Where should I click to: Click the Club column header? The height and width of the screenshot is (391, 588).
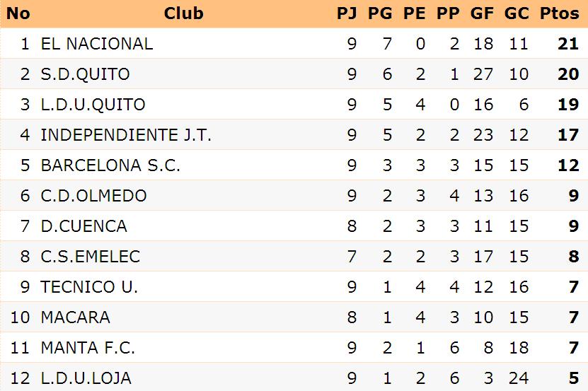[x=183, y=13]
